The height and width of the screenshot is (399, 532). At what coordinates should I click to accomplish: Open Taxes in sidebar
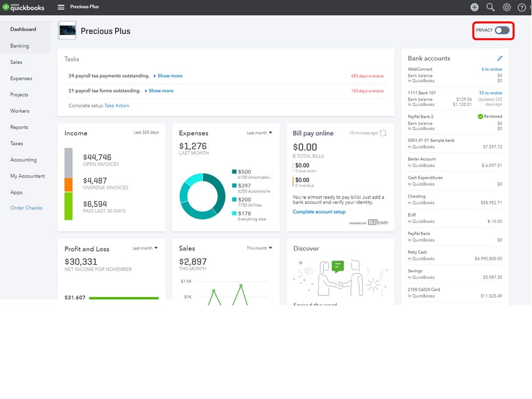pos(16,144)
